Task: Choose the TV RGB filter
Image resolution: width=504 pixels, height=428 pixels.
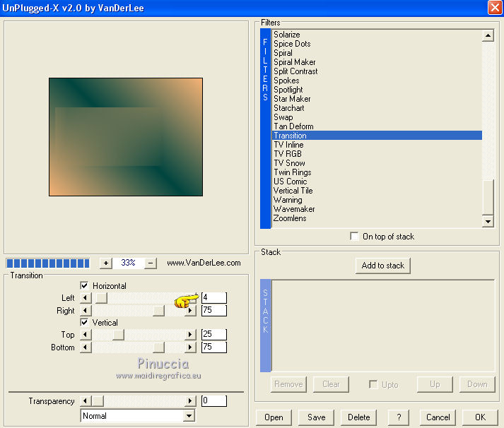Action: click(288, 154)
